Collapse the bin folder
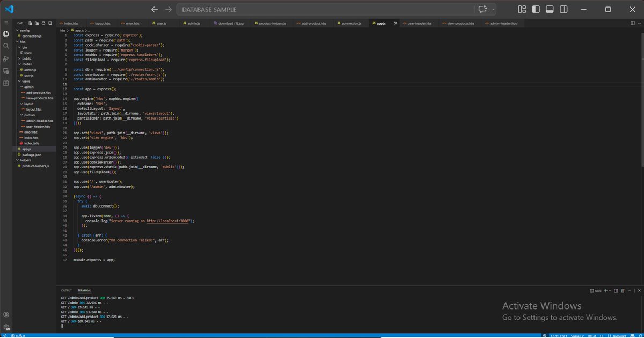This screenshot has height=338, width=644. coord(24,47)
